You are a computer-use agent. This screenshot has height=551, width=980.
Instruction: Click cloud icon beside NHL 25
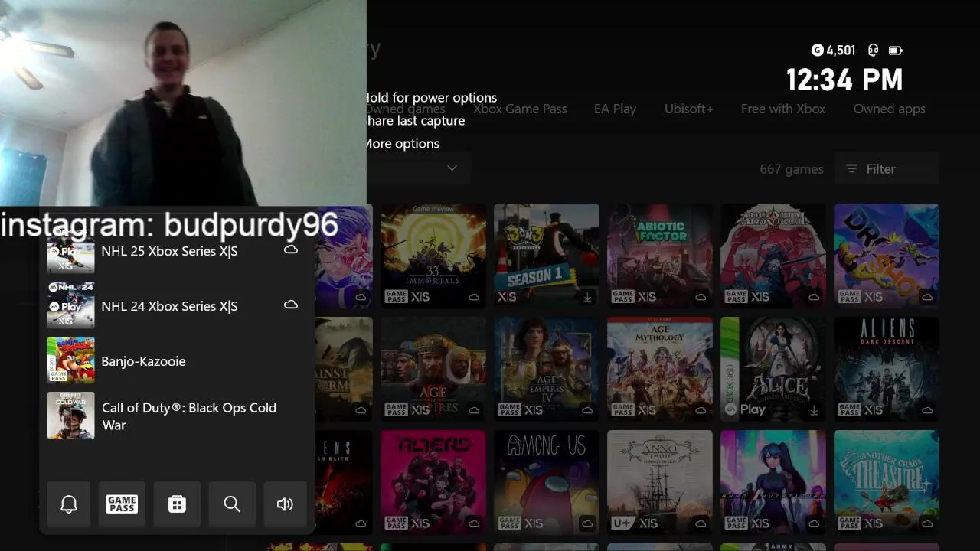pos(291,249)
